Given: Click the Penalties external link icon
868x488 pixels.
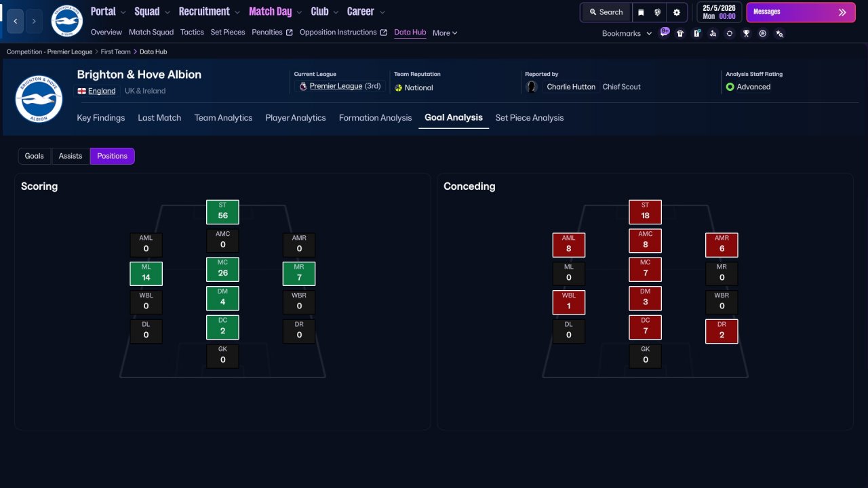Looking at the screenshot, I should click(290, 33).
